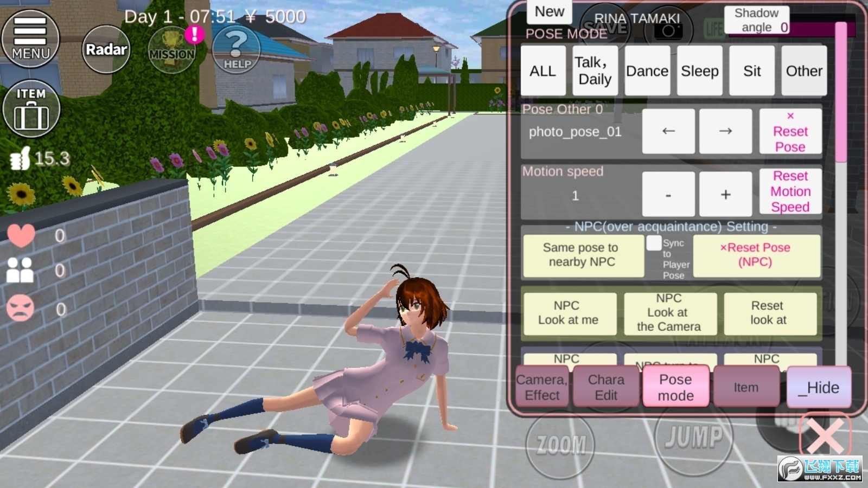The image size is (868, 488).
Task: Toggle NPC Look at me
Action: (x=570, y=313)
